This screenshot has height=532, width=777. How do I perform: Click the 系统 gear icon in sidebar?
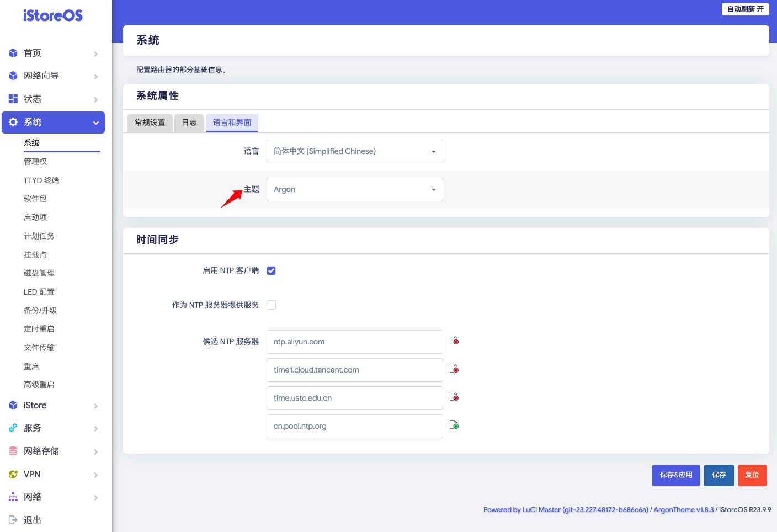(x=13, y=122)
